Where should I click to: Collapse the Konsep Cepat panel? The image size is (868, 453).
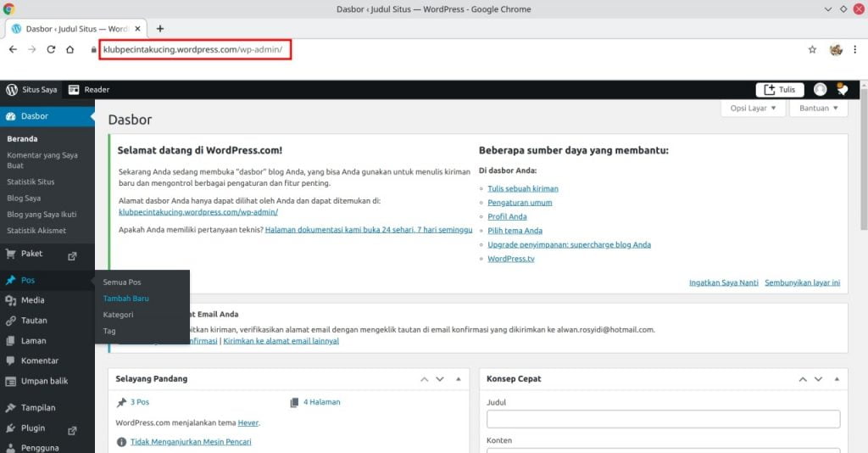(837, 379)
